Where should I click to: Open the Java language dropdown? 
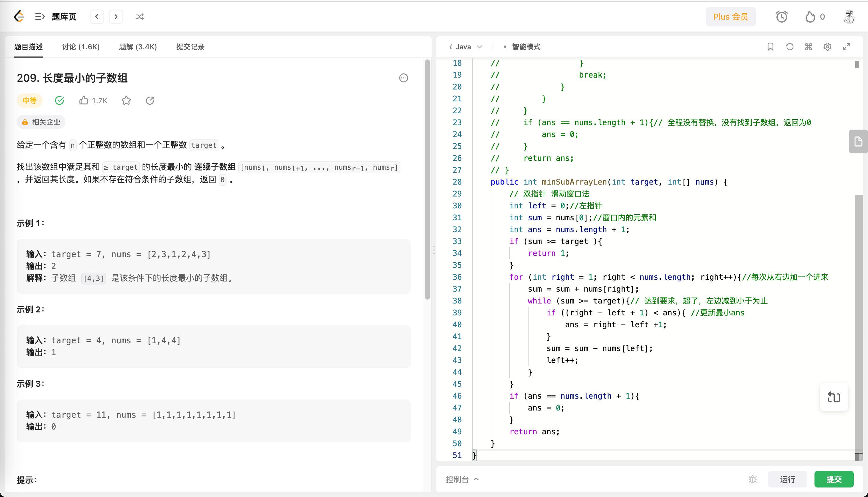pyautogui.click(x=466, y=47)
